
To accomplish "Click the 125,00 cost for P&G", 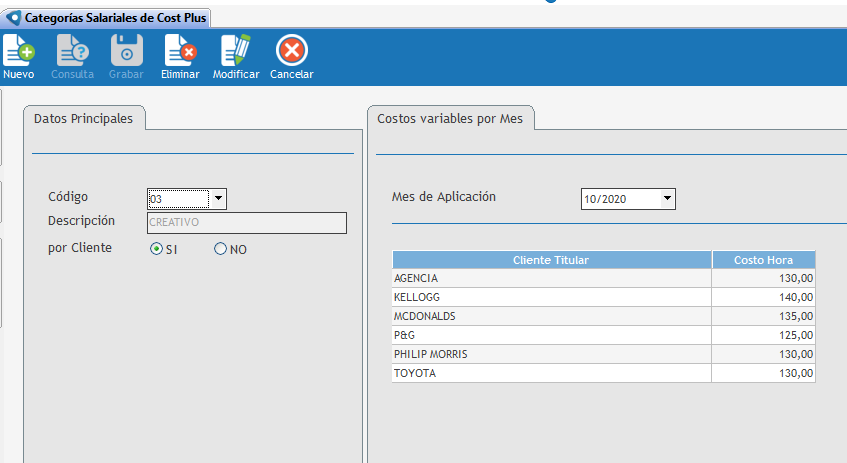I will 796,335.
